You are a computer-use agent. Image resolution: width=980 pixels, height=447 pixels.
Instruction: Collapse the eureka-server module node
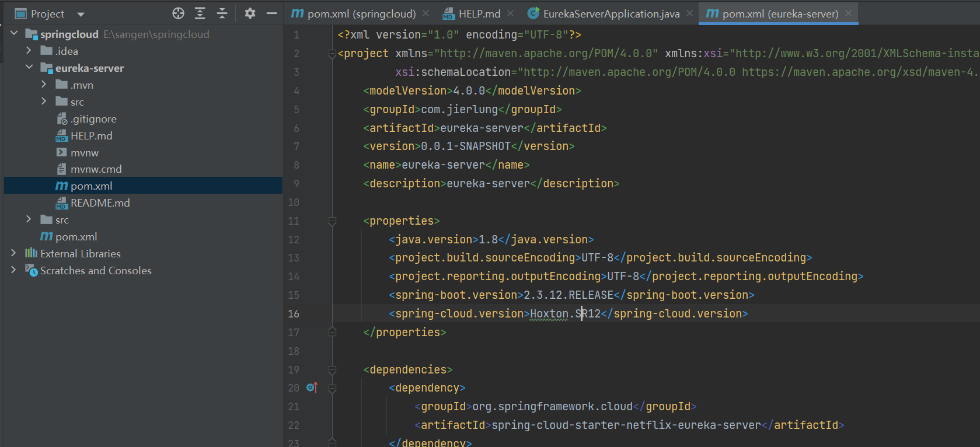point(29,68)
